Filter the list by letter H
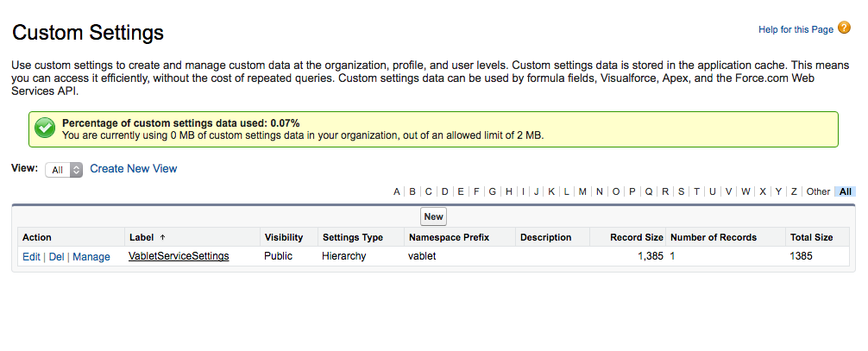 click(509, 191)
